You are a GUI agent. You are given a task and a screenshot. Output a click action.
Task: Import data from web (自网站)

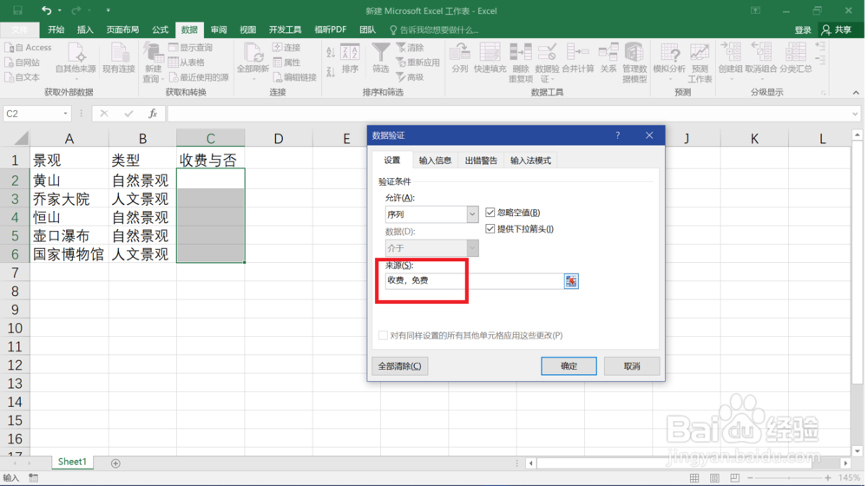23,62
